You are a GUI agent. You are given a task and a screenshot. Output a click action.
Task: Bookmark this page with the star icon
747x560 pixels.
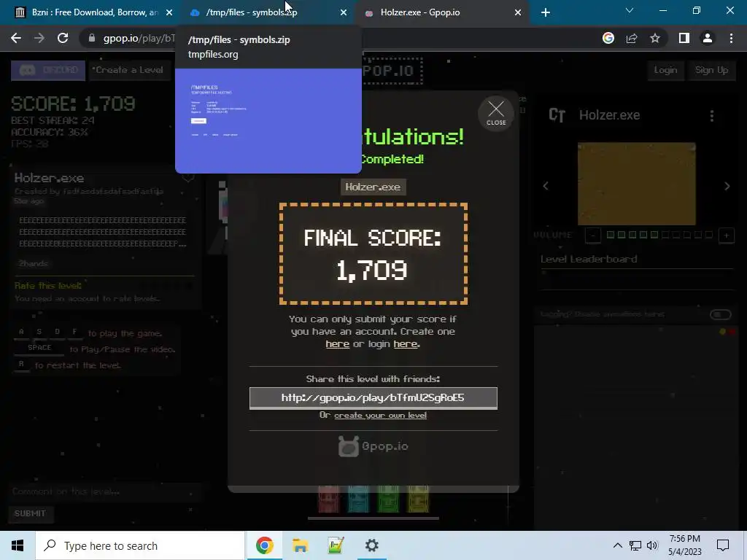pos(655,38)
